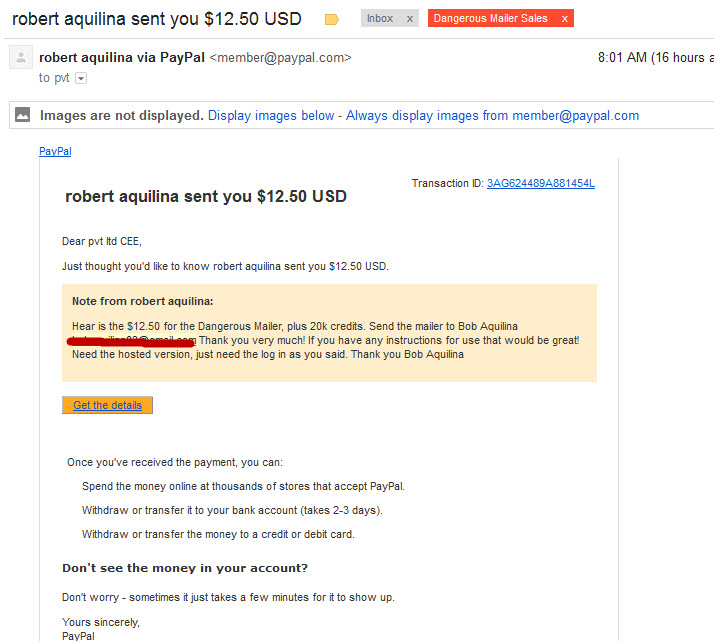Click Display images below link
This screenshot has height=641, width=714.
pyautogui.click(x=271, y=116)
